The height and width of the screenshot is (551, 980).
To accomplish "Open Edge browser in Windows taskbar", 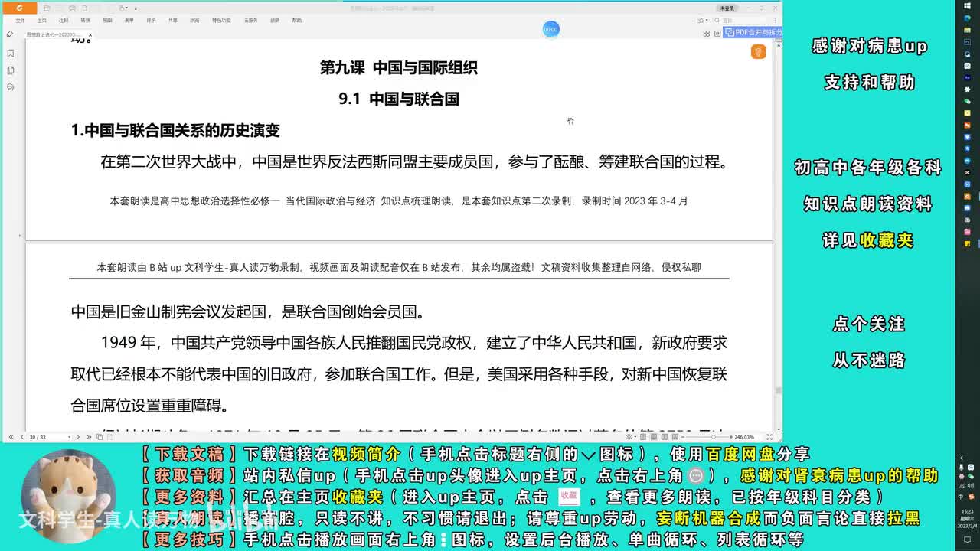I will pos(968,17).
